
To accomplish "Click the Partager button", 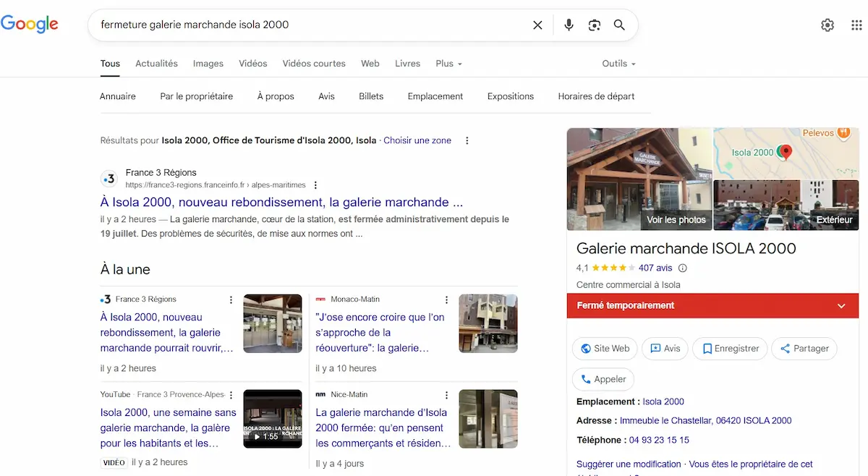I will pyautogui.click(x=804, y=349).
